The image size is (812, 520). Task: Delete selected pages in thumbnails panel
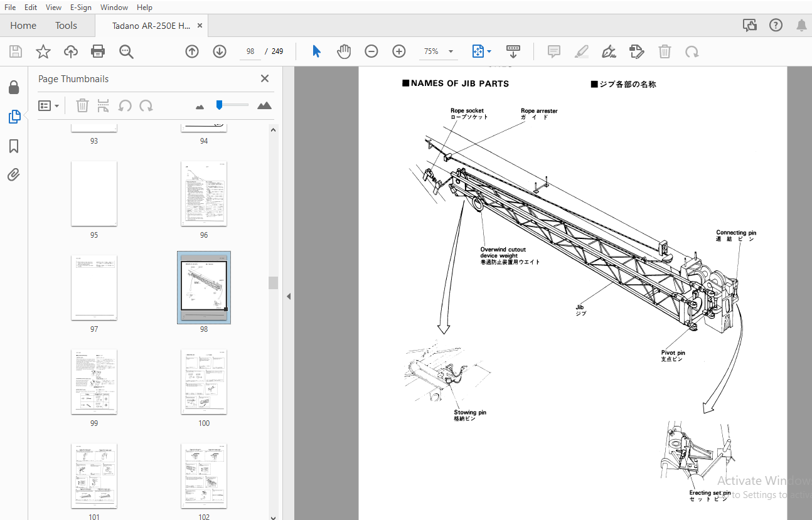point(82,105)
